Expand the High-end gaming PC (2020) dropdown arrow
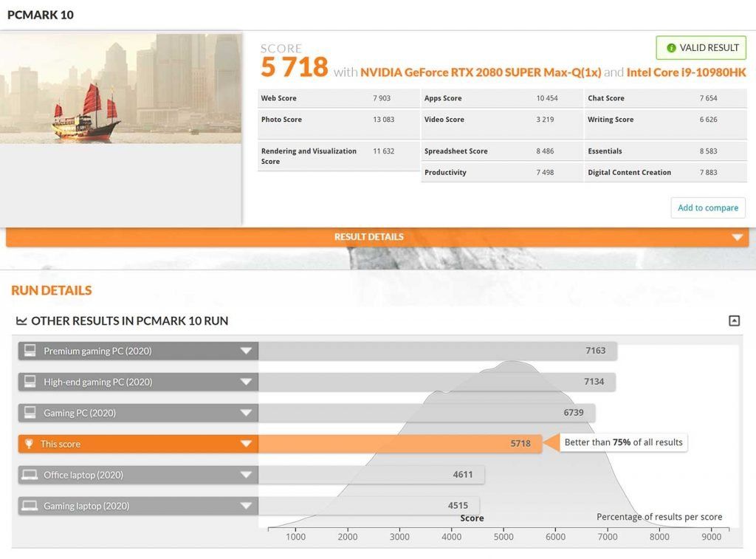 246,382
